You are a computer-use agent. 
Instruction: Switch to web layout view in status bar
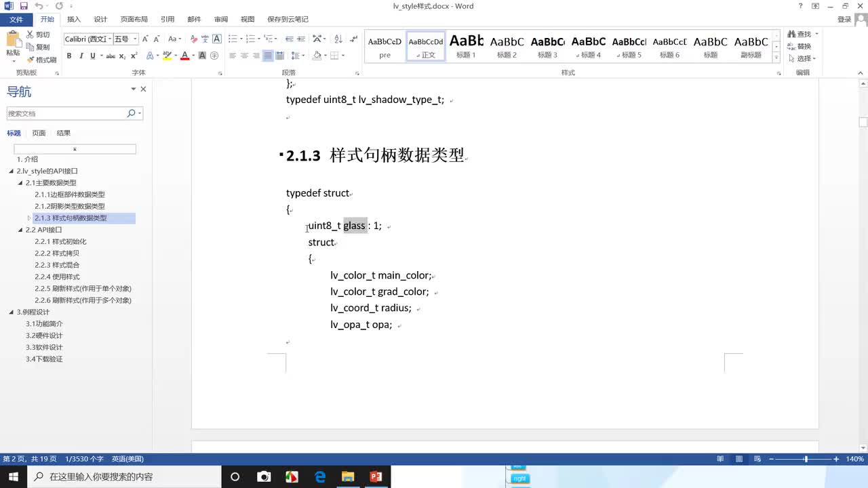click(x=757, y=459)
